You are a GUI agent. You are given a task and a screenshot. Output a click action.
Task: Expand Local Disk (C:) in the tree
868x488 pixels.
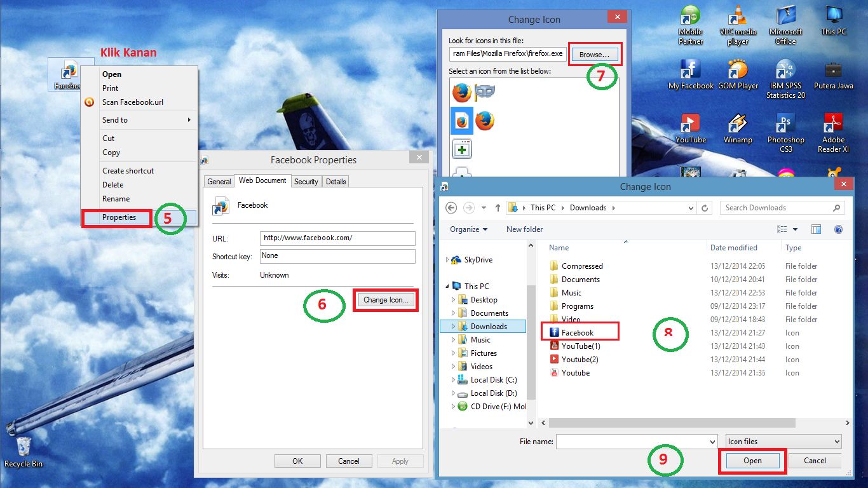point(454,380)
